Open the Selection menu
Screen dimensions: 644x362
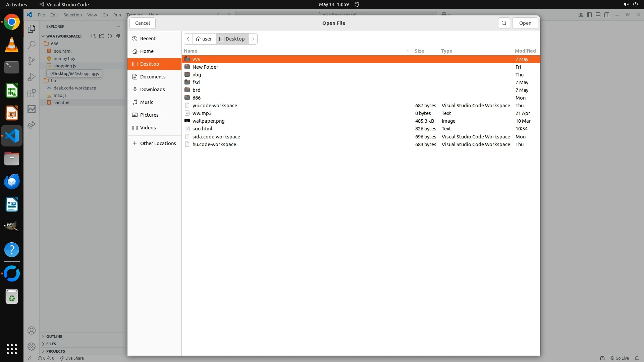tap(72, 15)
